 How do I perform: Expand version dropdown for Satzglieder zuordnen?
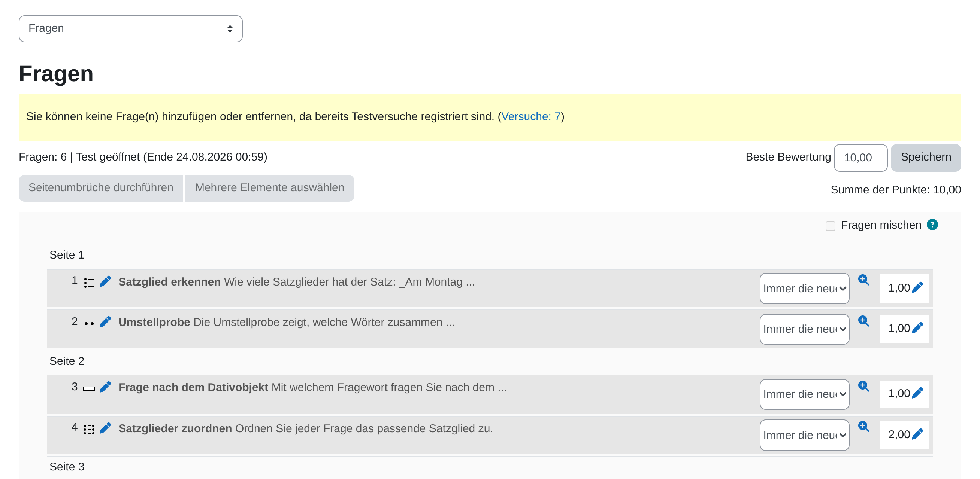click(804, 435)
